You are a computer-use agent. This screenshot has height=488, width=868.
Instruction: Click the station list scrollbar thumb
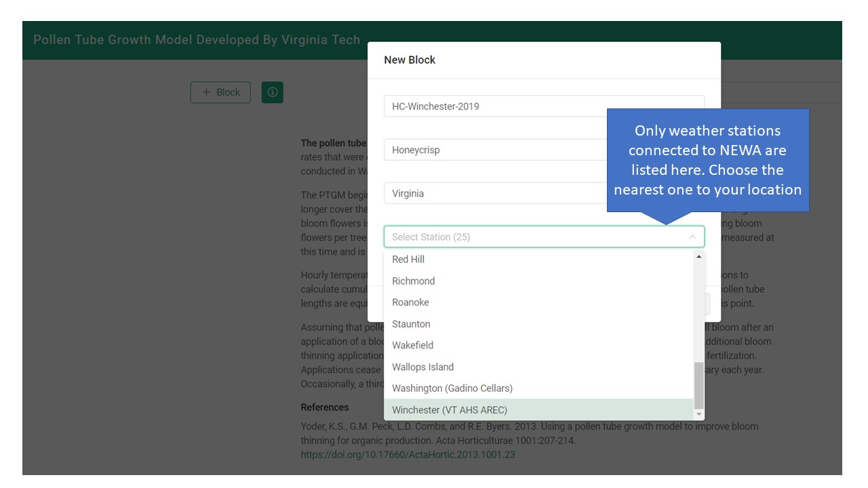tap(699, 385)
